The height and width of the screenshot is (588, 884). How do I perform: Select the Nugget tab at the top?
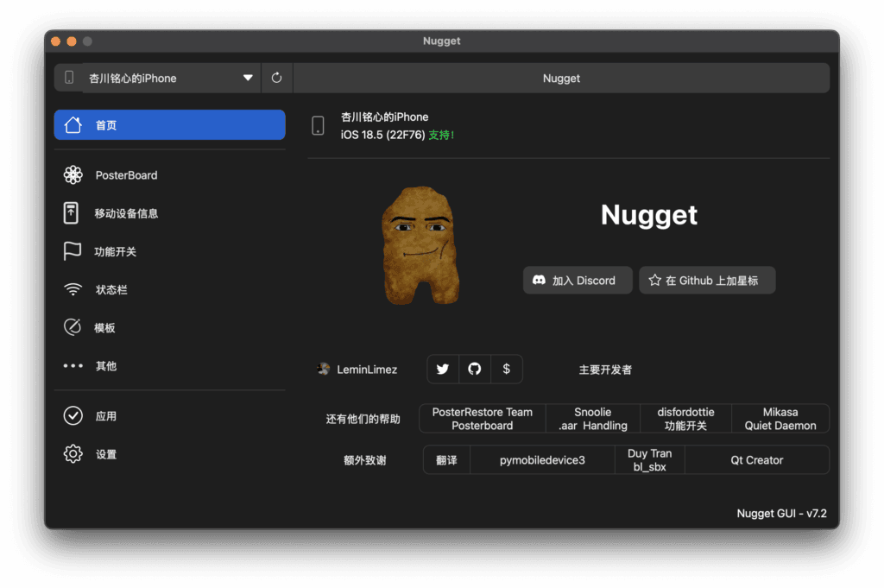click(561, 78)
